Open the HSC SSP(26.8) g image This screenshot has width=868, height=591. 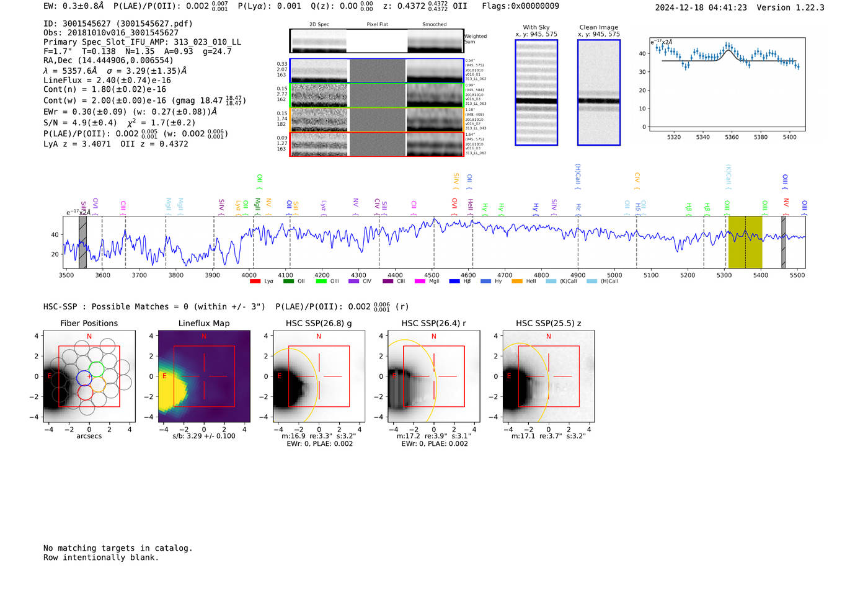[x=319, y=376]
